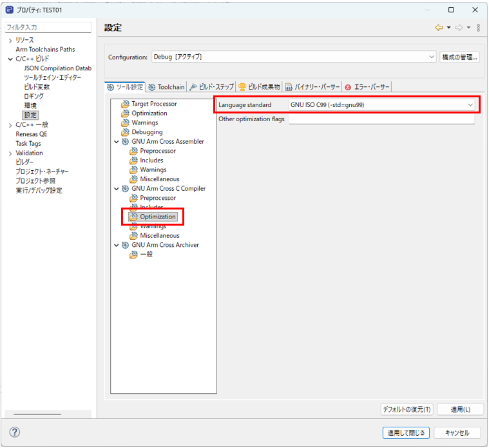Collapse the GNU Arm Cross C Compiler node
The width and height of the screenshot is (489, 448).
point(116,189)
